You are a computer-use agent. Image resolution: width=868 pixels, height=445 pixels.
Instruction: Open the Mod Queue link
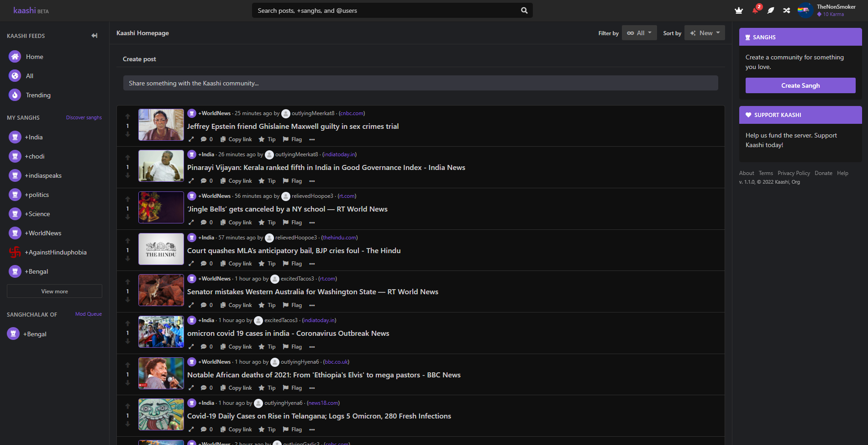89,314
